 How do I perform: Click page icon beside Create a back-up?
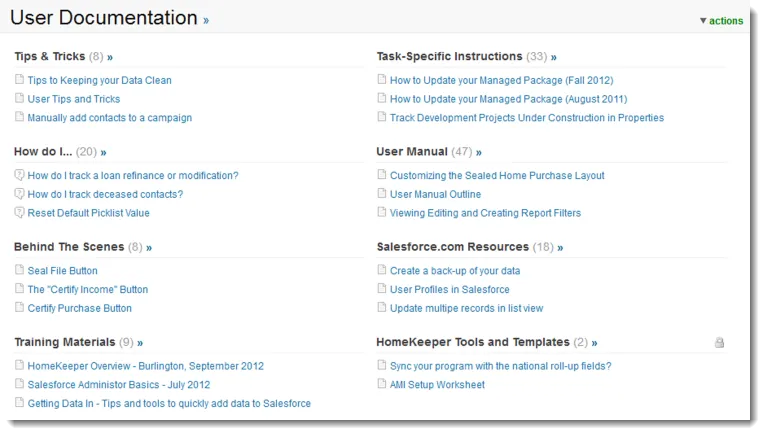[x=382, y=270]
